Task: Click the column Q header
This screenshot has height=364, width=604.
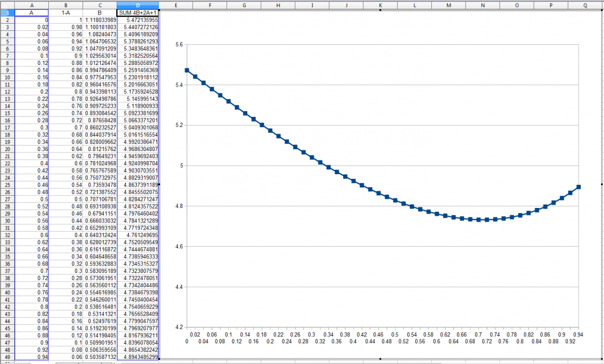Action: point(586,5)
